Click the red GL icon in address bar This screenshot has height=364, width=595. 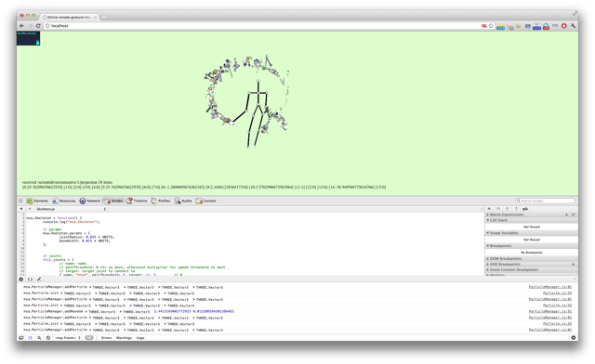pyautogui.click(x=484, y=26)
